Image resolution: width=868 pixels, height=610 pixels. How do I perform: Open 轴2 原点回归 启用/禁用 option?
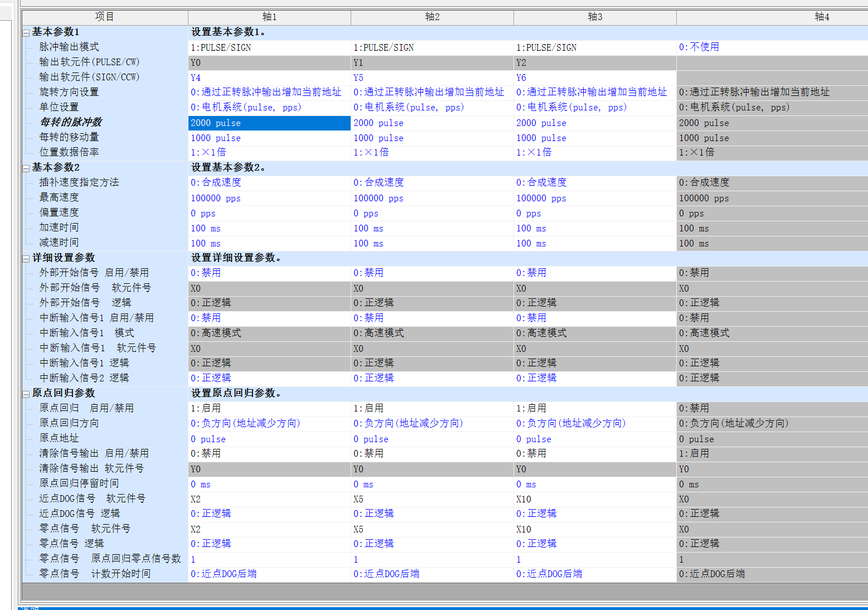[431, 408]
